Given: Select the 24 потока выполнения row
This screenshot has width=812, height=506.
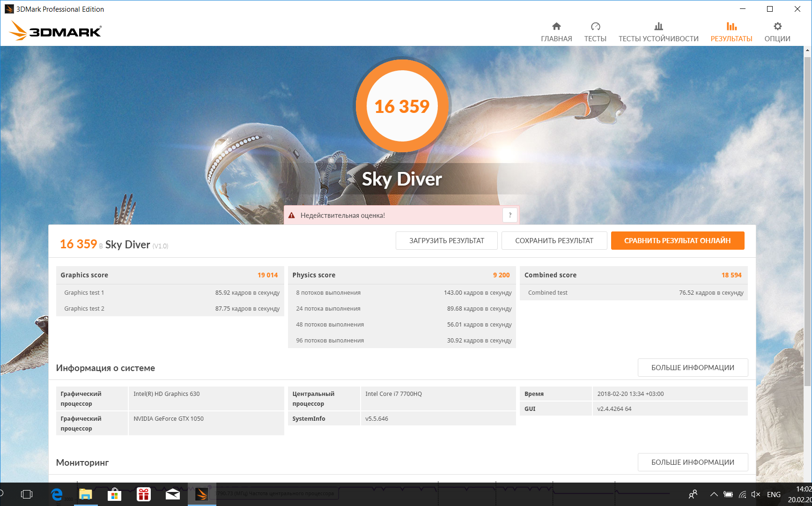Looking at the screenshot, I should (x=402, y=308).
